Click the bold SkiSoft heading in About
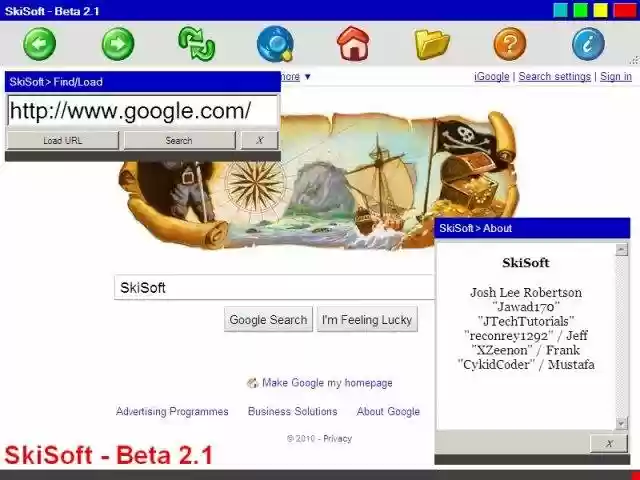 pyautogui.click(x=526, y=263)
